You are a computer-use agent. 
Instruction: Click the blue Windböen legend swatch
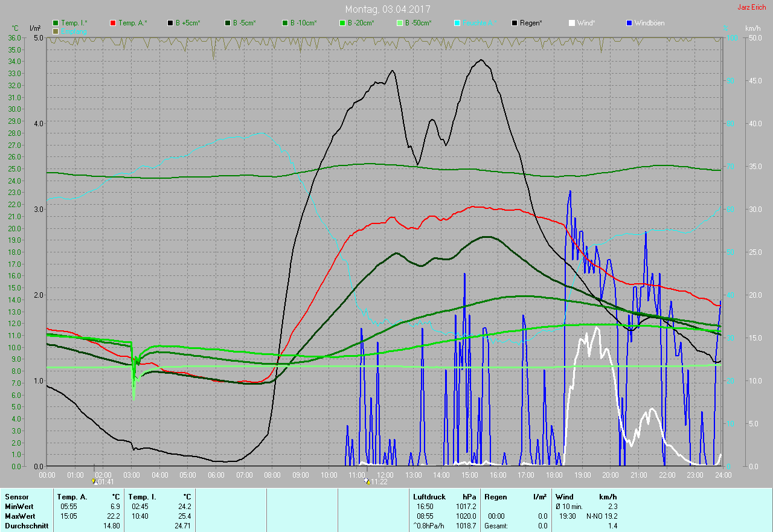coord(629,23)
